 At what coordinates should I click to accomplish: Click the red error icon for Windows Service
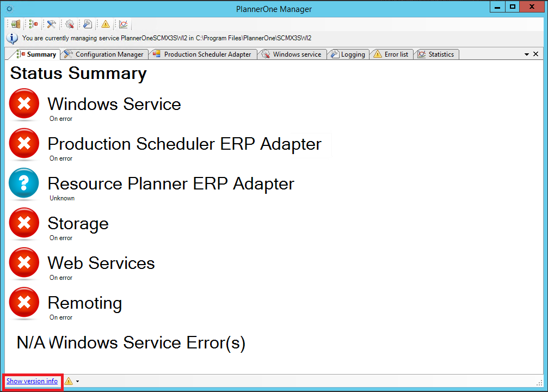point(24,103)
